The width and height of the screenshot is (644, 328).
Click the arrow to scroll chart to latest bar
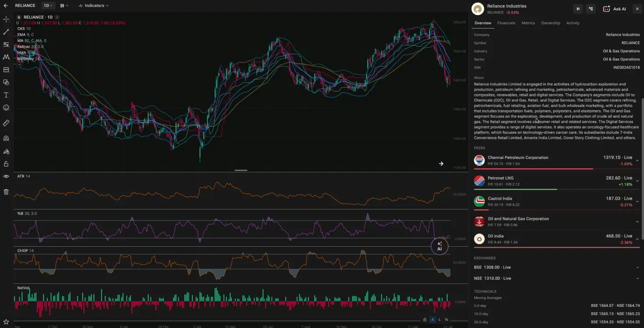pyautogui.click(x=441, y=164)
